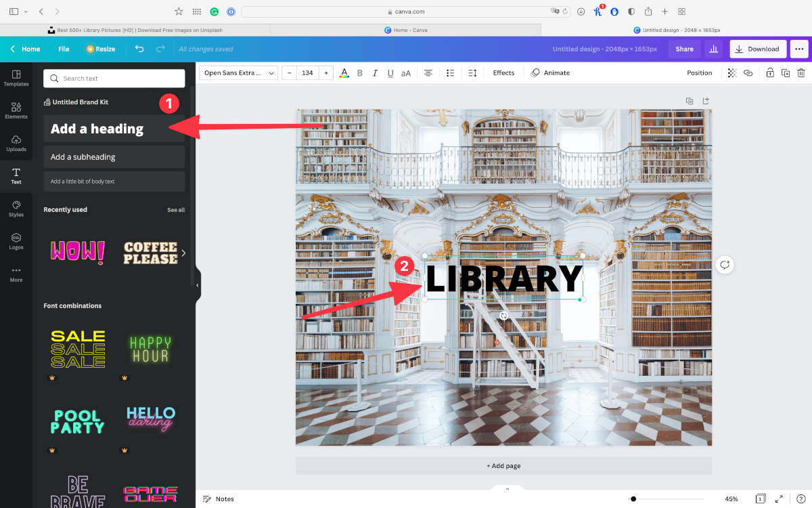This screenshot has height=508, width=812.
Task: Select the Text tab in the sidebar
Action: (x=16, y=175)
